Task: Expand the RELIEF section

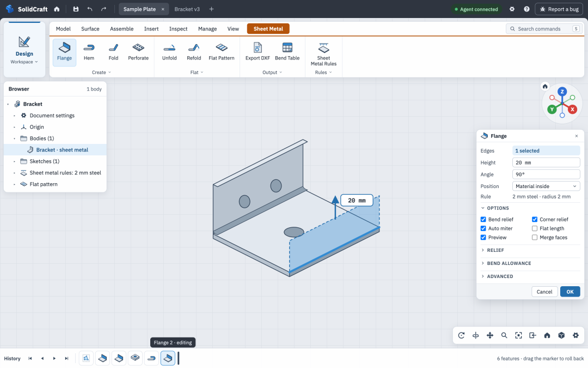Action: pyautogui.click(x=530, y=250)
